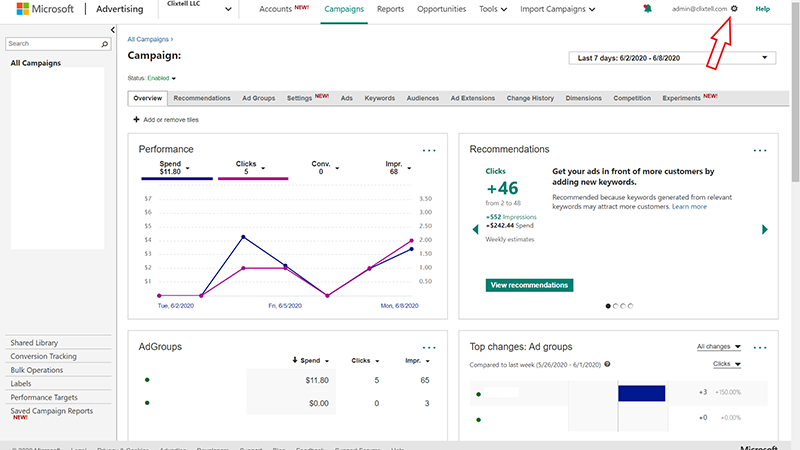This screenshot has width=800, height=450.
Task: Select the second recommendation carousel dot
Action: [615, 306]
